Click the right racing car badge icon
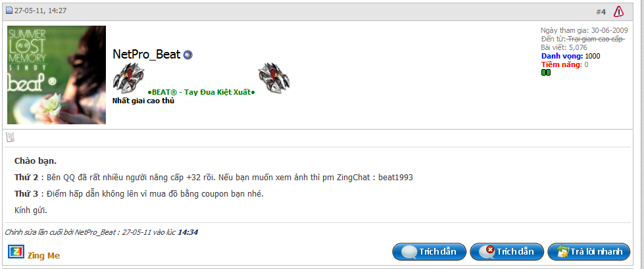The height and width of the screenshot is (269, 644). (274, 78)
